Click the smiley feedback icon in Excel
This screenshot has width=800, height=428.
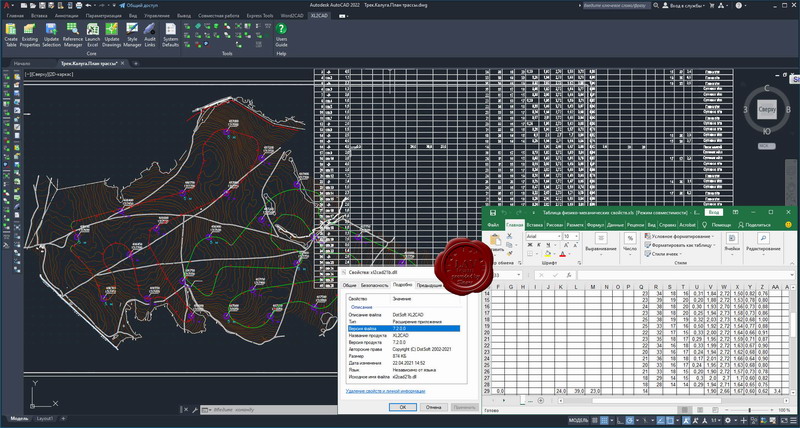tap(789, 224)
